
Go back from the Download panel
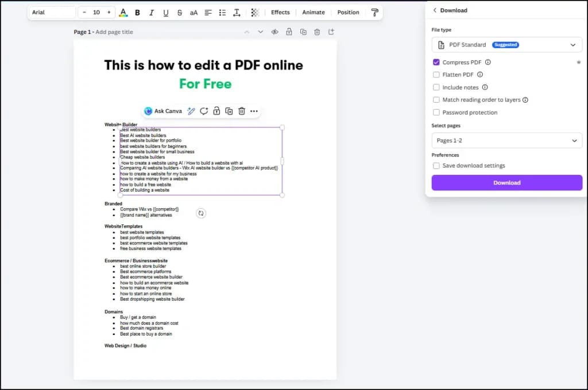pos(435,10)
